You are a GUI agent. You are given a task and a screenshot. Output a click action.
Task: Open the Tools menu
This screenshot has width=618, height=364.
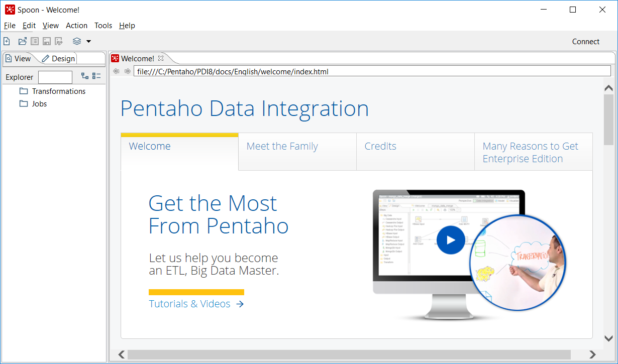104,26
